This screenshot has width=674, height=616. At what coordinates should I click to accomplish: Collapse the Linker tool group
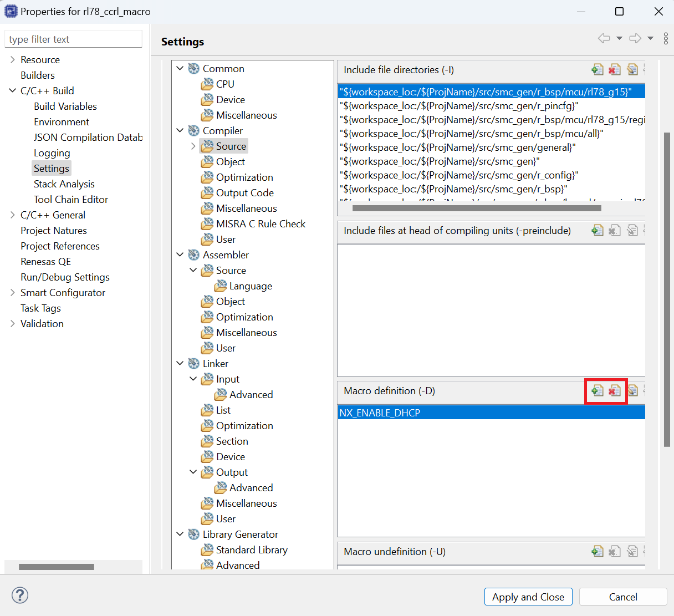pyautogui.click(x=180, y=364)
